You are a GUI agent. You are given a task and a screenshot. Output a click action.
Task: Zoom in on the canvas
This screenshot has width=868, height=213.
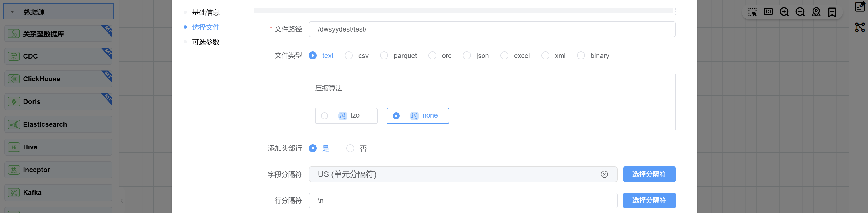tap(784, 12)
